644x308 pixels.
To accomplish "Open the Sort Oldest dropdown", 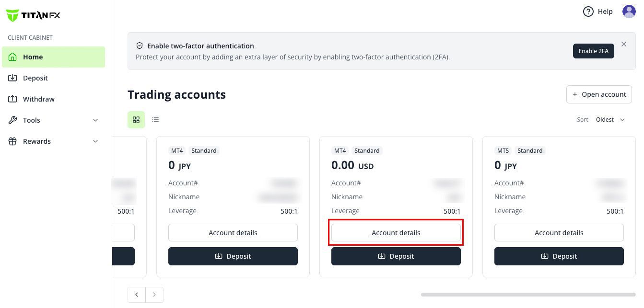I will [x=610, y=120].
